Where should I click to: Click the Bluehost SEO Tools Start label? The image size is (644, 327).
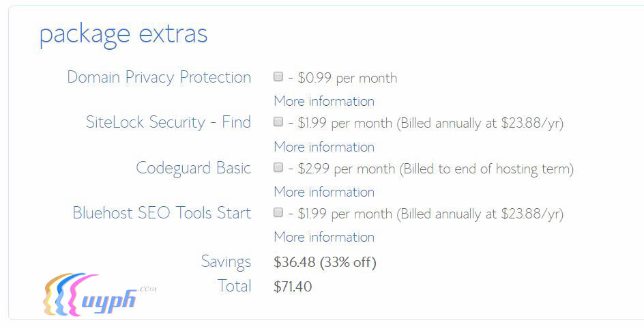coord(162,213)
